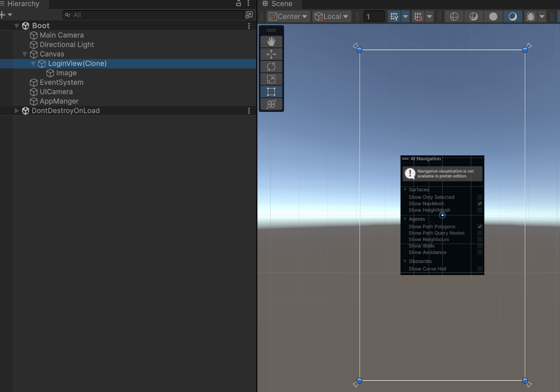
Task: Select the UICamera object in Hierarchy
Action: point(56,92)
